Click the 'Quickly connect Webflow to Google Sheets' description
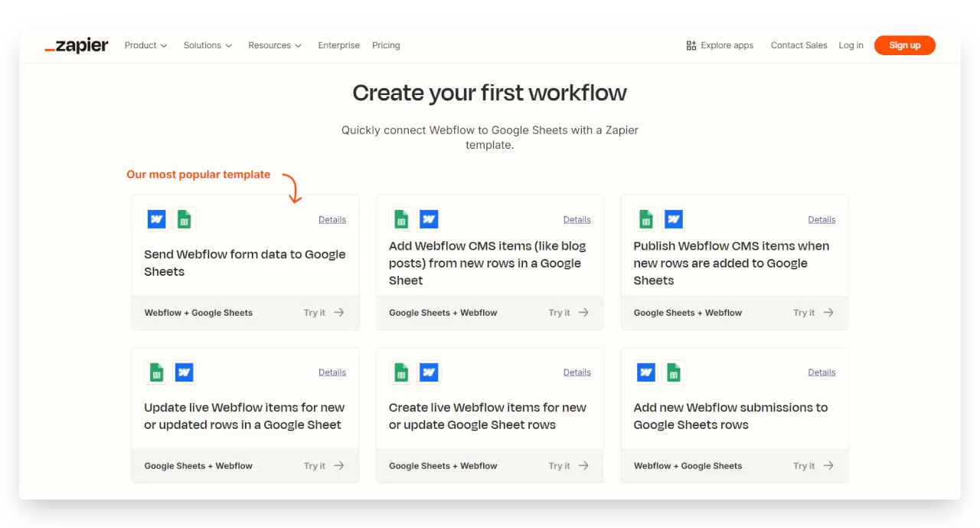 490,137
